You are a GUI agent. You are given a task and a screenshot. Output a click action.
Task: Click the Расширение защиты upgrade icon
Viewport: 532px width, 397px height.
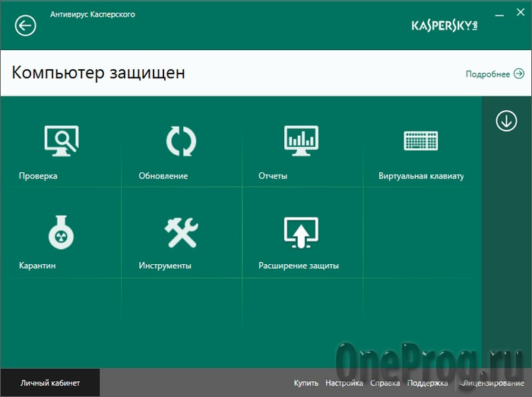pyautogui.click(x=301, y=232)
